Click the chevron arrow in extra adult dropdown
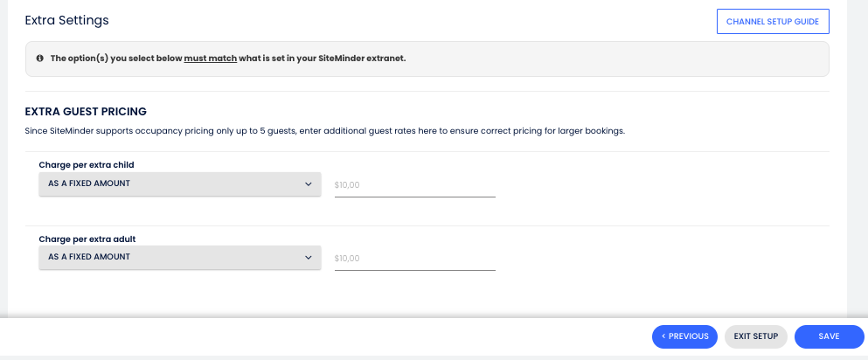This screenshot has width=868, height=360. click(308, 258)
